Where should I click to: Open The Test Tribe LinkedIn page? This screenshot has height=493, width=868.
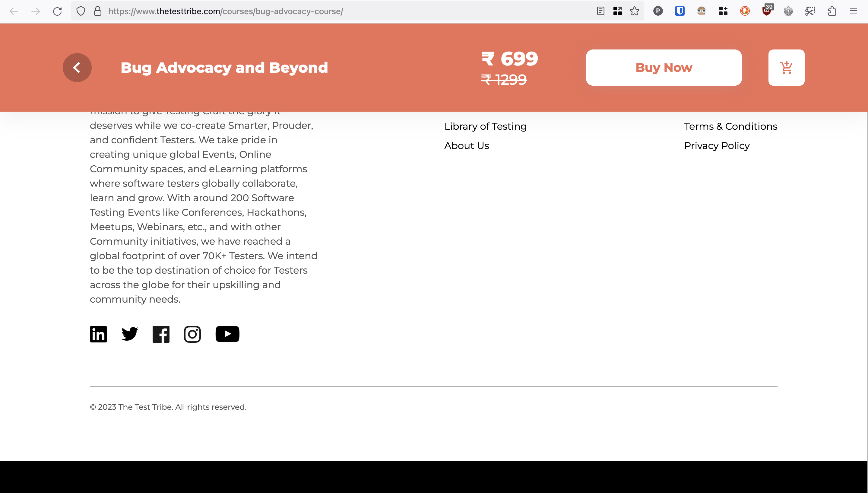click(x=99, y=334)
